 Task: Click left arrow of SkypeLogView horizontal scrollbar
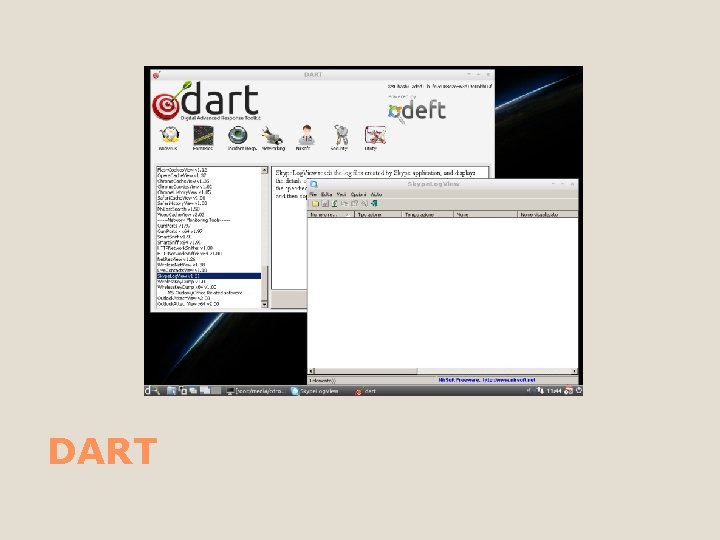click(311, 371)
